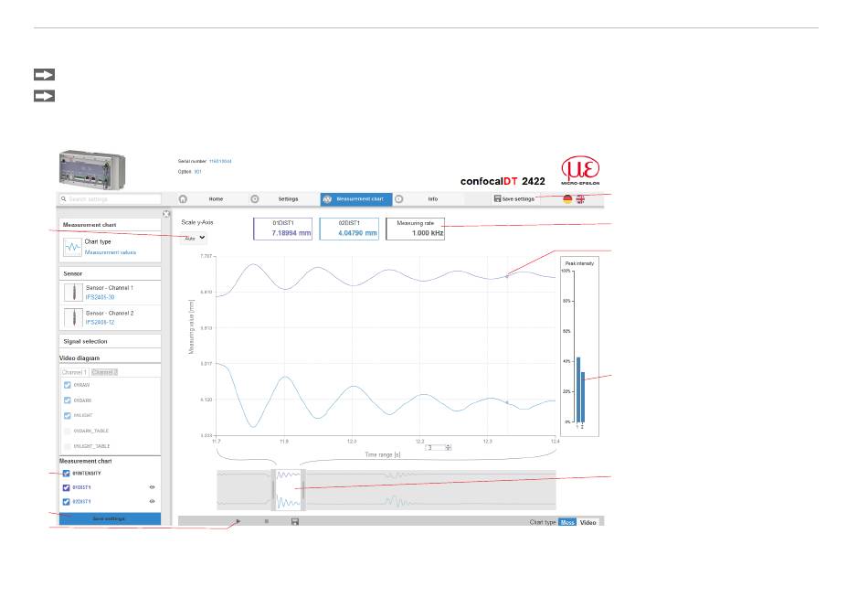Switch chart type to Video
Viewport: 868px width, 608px height.
tap(589, 522)
